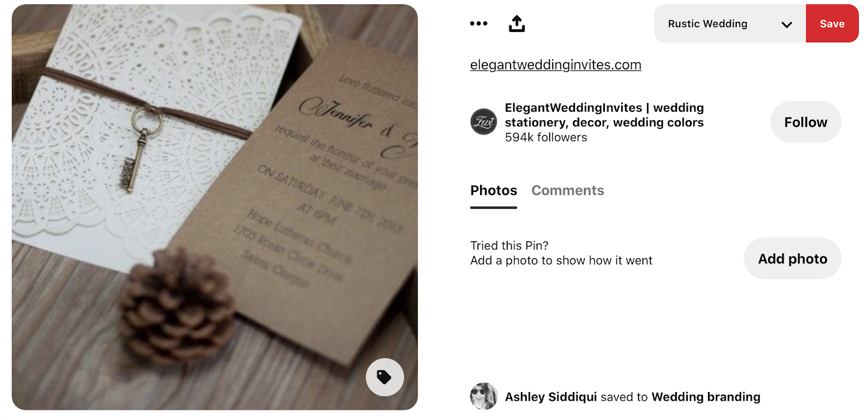Open the three-dot more options menu
868x418 pixels.
[x=478, y=23]
